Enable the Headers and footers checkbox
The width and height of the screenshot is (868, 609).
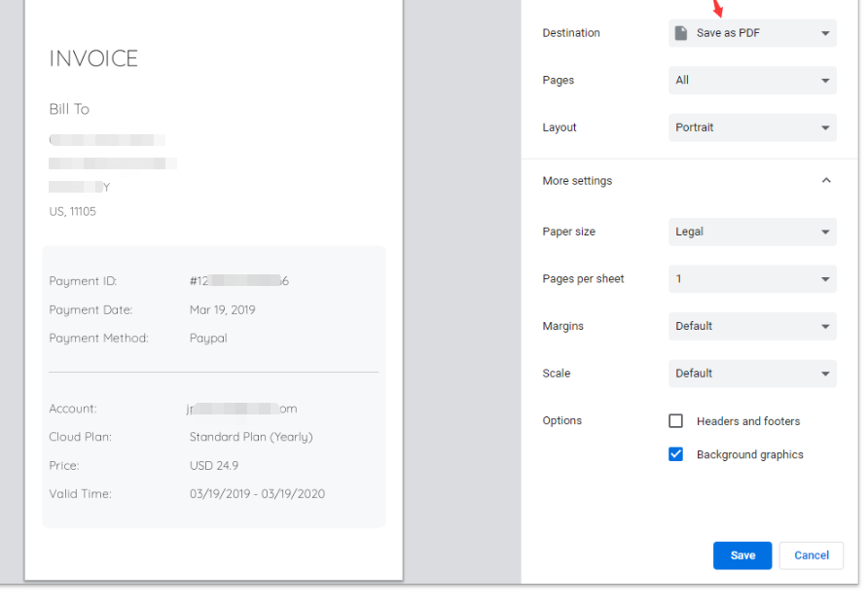[x=675, y=421]
